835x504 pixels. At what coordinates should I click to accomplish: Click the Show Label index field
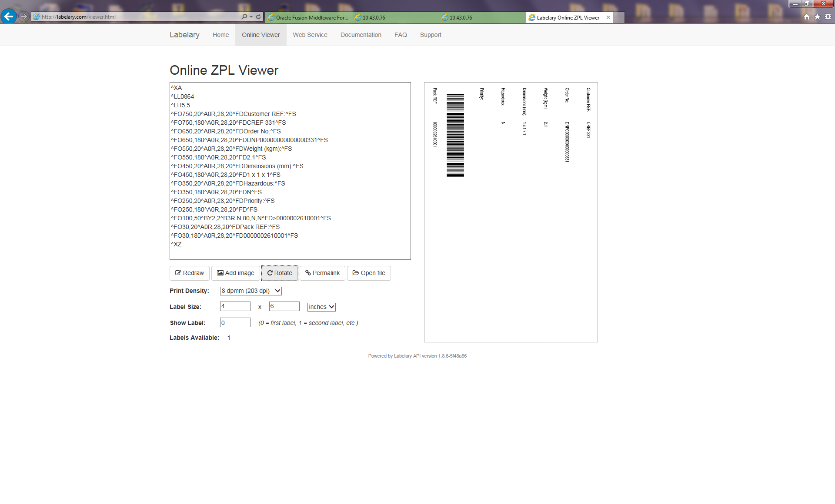click(235, 322)
